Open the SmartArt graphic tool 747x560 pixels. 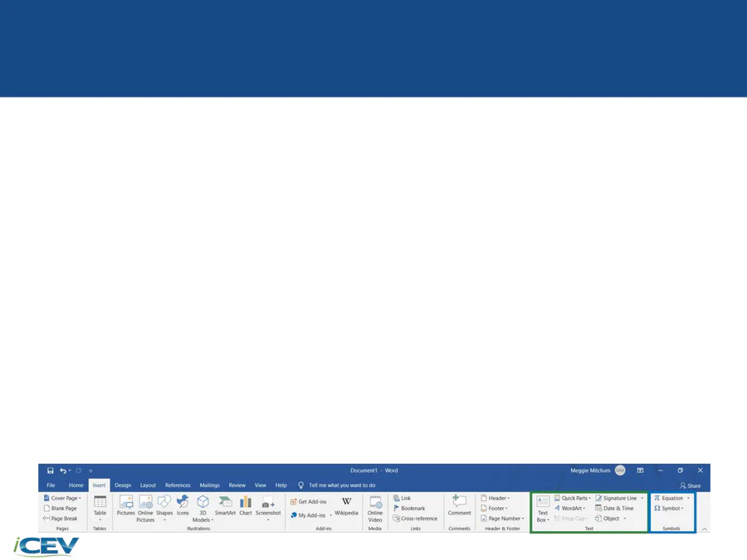[x=225, y=505]
